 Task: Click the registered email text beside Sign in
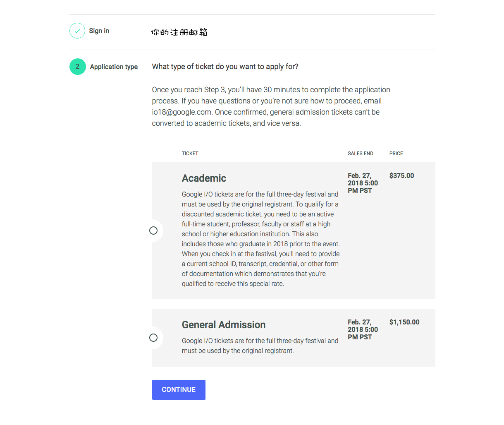tap(179, 32)
